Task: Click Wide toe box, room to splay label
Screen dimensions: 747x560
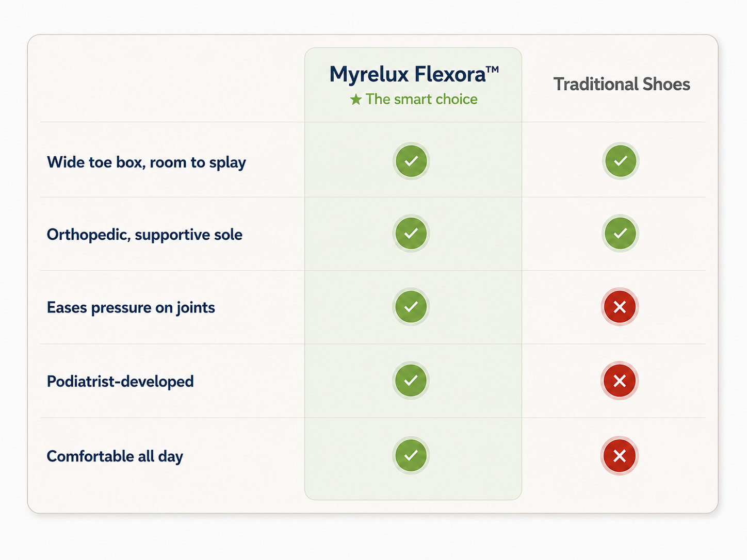Action: tap(147, 162)
